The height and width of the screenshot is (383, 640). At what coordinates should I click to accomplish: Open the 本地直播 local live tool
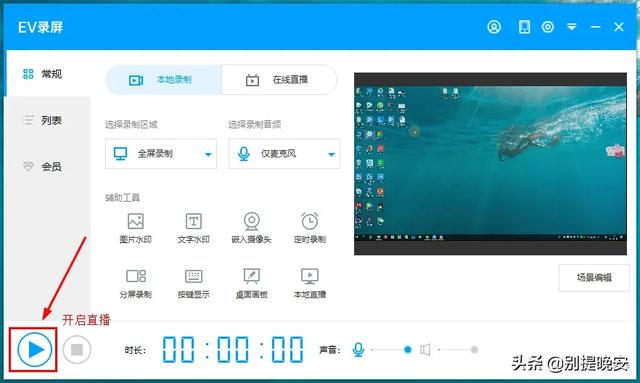point(310,283)
